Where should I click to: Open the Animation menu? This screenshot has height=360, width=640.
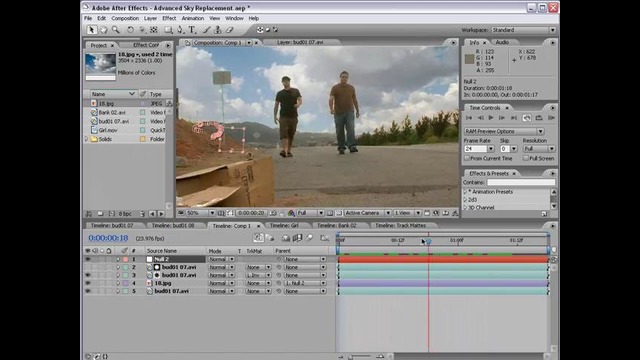click(193, 18)
